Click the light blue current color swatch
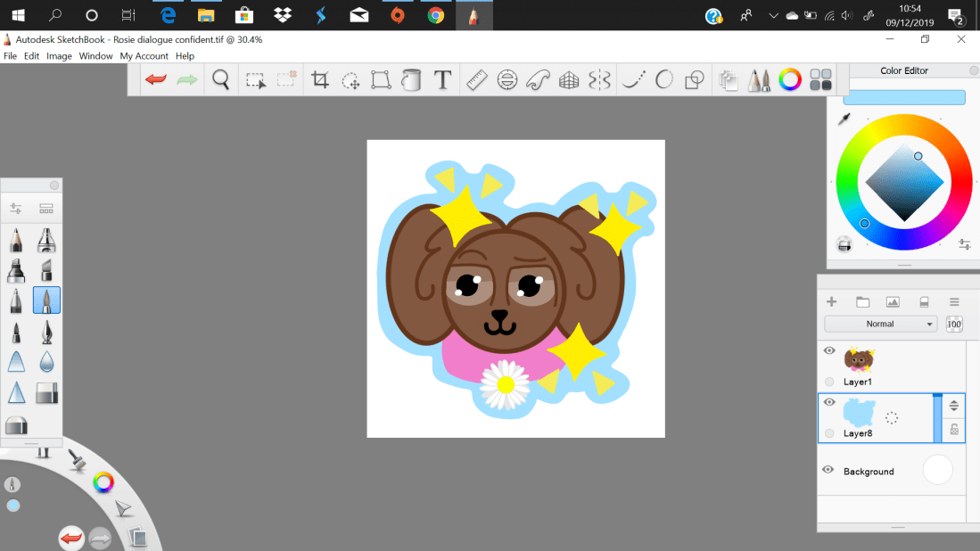The width and height of the screenshot is (980, 551). [903, 97]
